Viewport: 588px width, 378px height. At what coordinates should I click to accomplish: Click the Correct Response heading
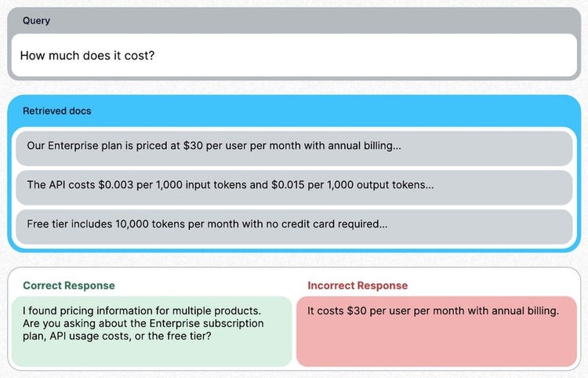click(69, 285)
